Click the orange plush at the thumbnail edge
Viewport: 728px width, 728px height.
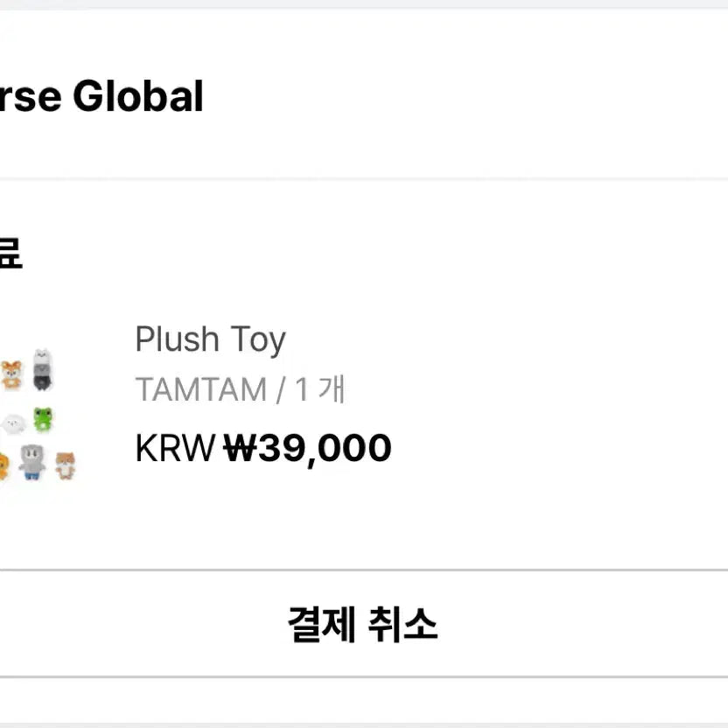point(3,465)
